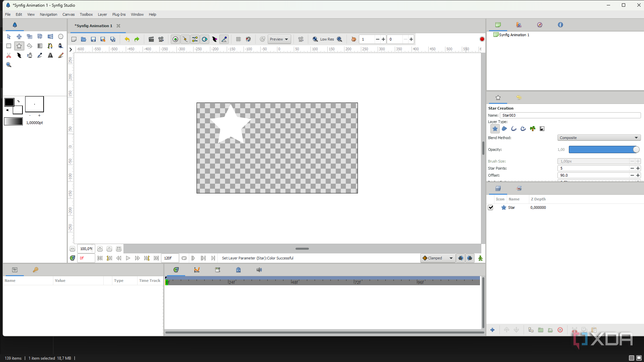The image size is (644, 362).
Task: Select the Fill bucket tool
Action: pos(30,55)
